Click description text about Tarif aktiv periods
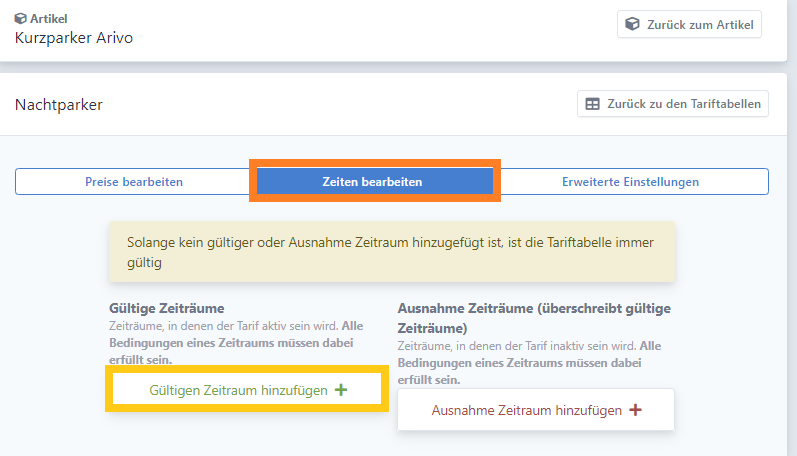Screen dimensions: 797x456 point(236,343)
